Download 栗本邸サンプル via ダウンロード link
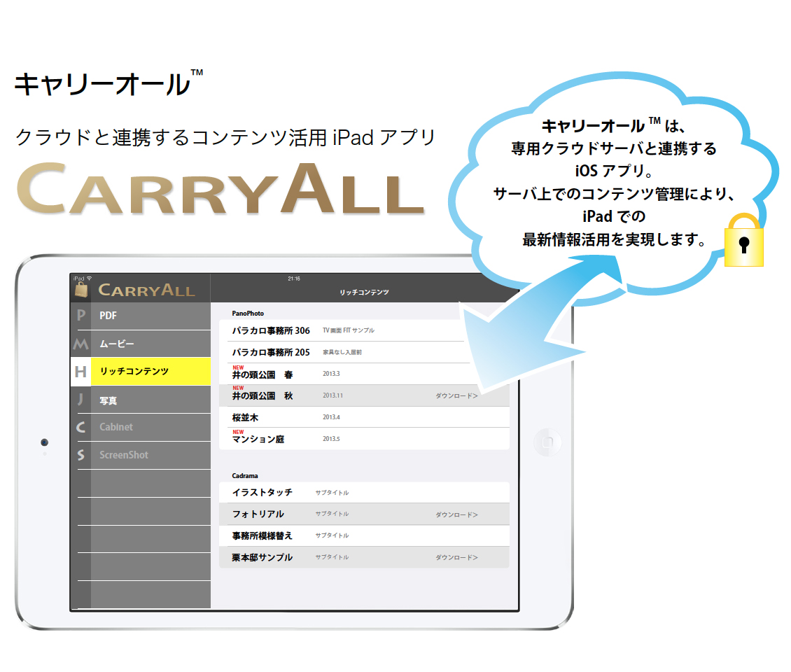This screenshot has width=791, height=672. [456, 557]
